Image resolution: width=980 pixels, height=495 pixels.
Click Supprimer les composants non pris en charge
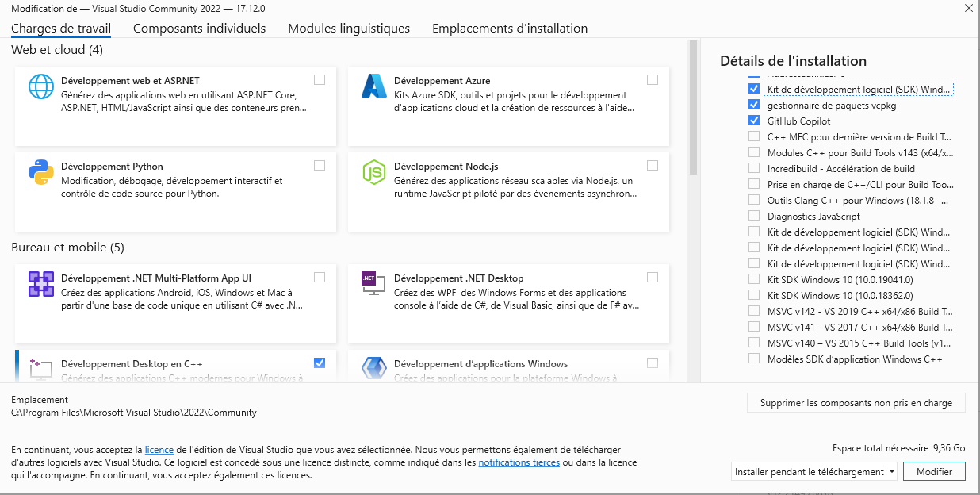coord(856,403)
